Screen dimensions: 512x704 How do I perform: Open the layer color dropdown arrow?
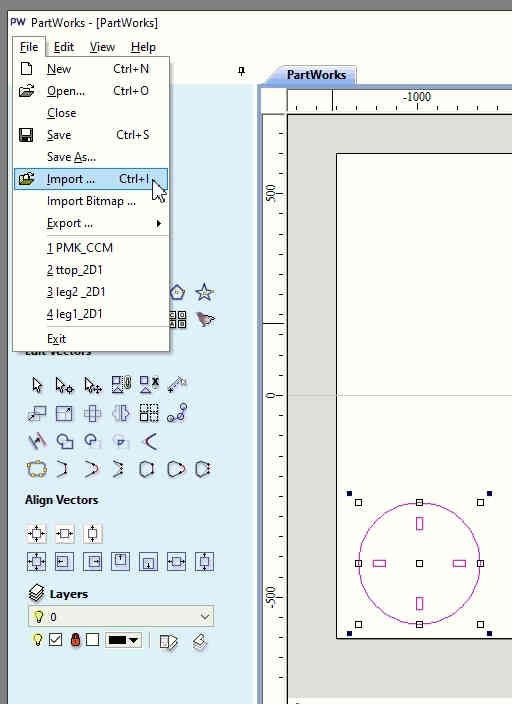(134, 640)
